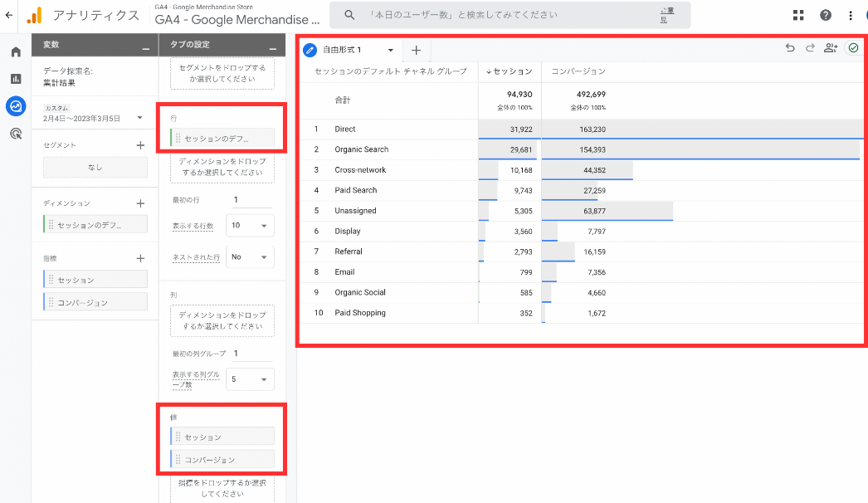Click dimension drop zone under columns
The image size is (868, 503).
coord(222,320)
